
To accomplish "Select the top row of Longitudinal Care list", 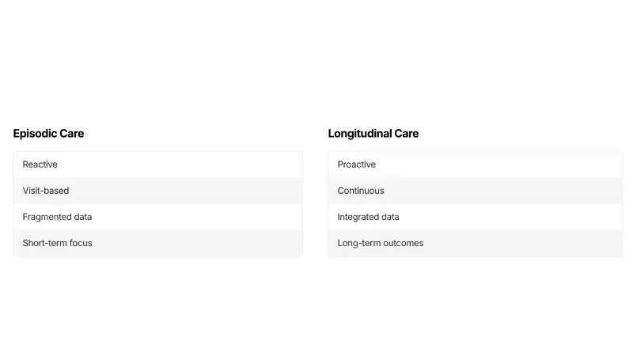I will [475, 165].
